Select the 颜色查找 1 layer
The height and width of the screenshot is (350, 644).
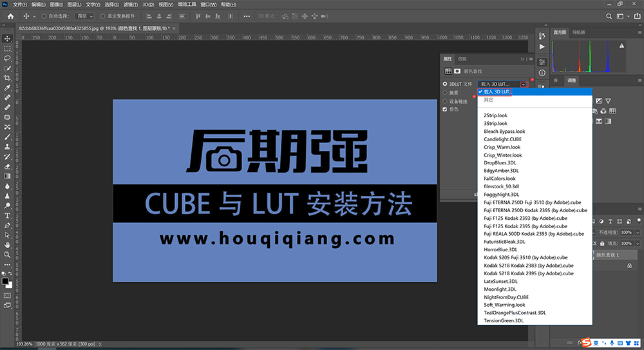[615, 255]
